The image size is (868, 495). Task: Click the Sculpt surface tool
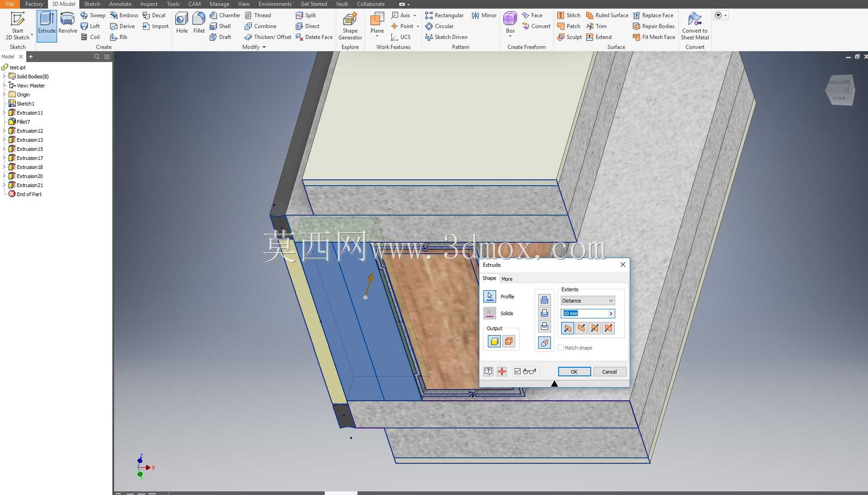[569, 37]
